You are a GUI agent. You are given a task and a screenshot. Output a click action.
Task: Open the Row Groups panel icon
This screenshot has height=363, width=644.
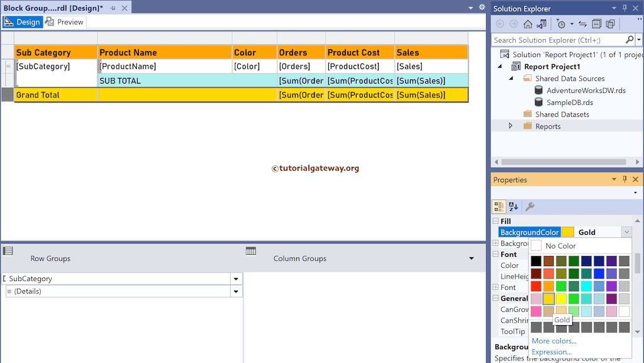tap(9, 250)
